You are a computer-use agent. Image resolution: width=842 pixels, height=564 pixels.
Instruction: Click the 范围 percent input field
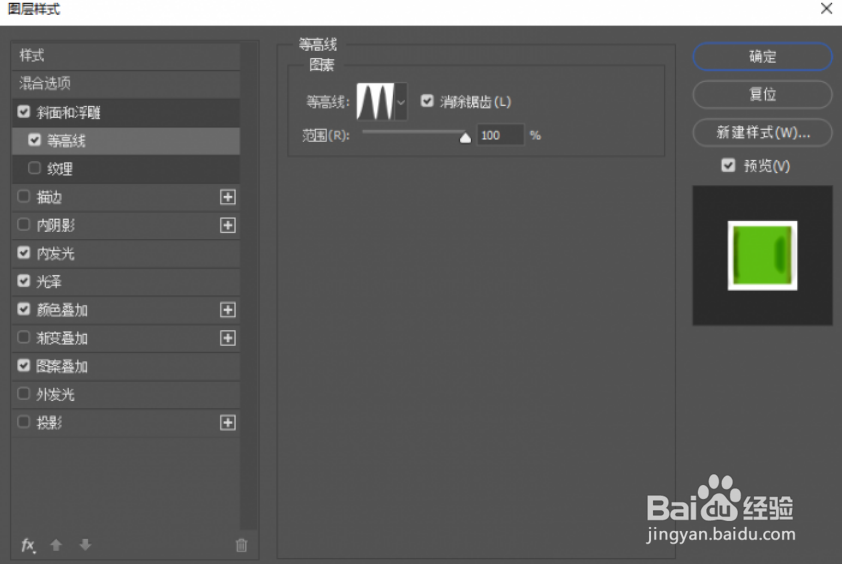pyautogui.click(x=500, y=135)
